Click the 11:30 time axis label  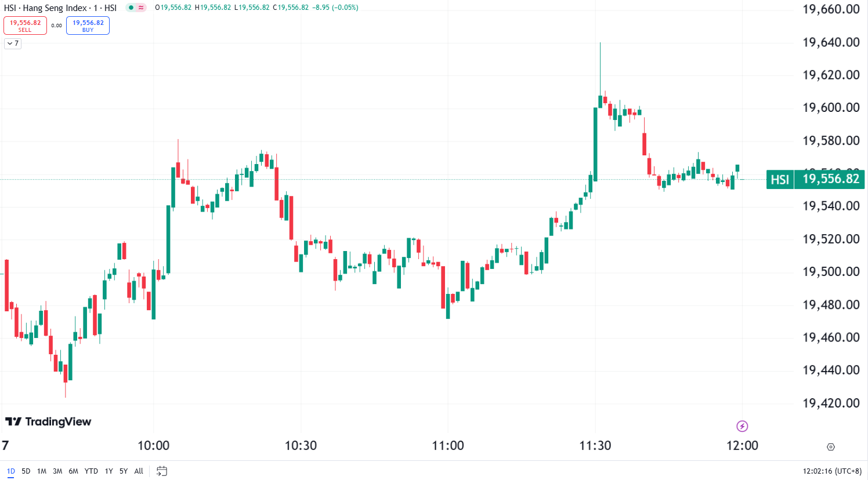coord(595,445)
